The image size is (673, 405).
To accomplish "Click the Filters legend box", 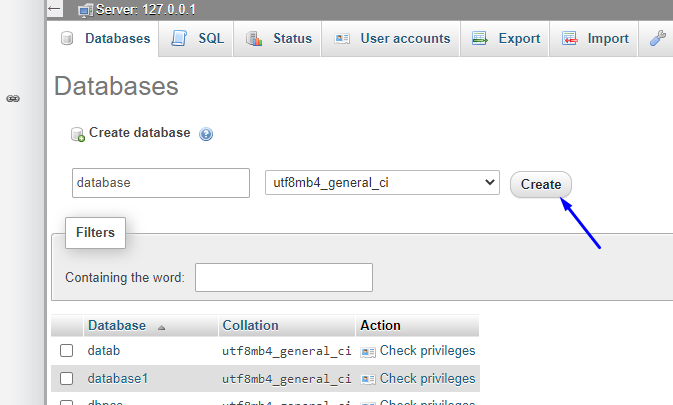I will (x=95, y=233).
